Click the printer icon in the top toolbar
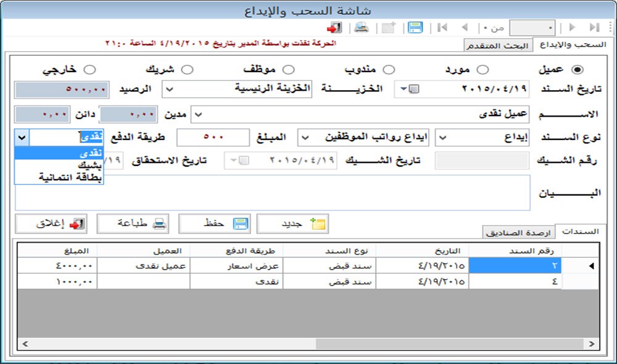 click(x=361, y=28)
